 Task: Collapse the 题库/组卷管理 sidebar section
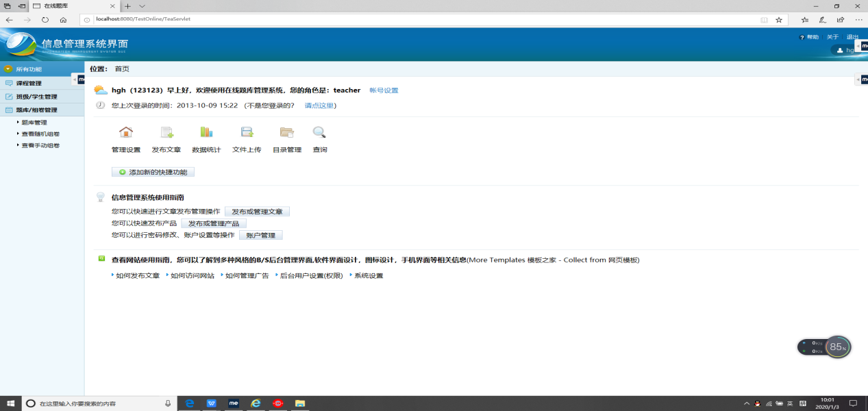[x=42, y=110]
